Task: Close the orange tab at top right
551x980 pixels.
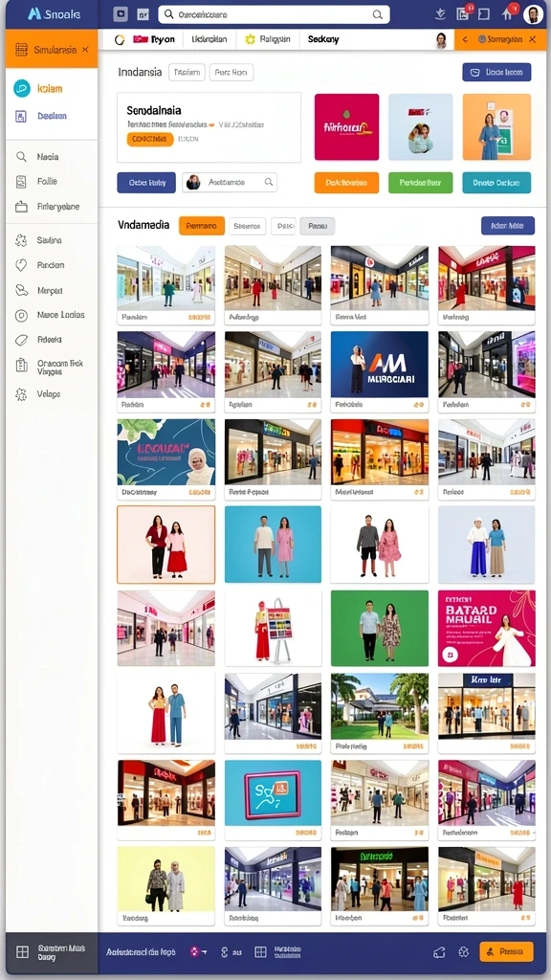Action: (532, 39)
